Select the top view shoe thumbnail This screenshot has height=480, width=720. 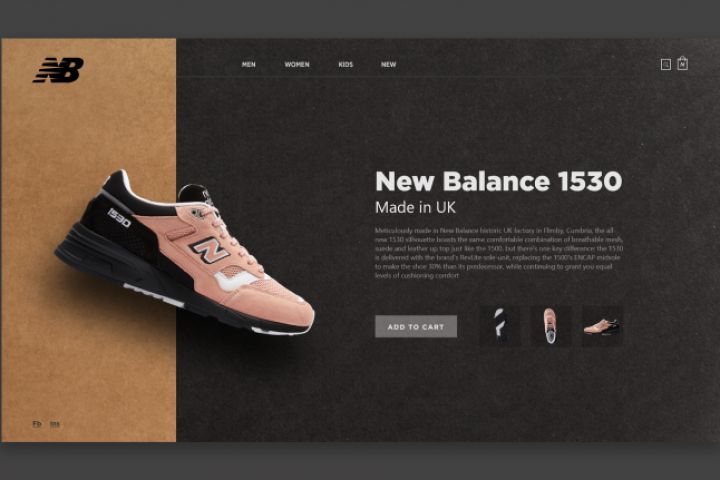[x=551, y=327]
